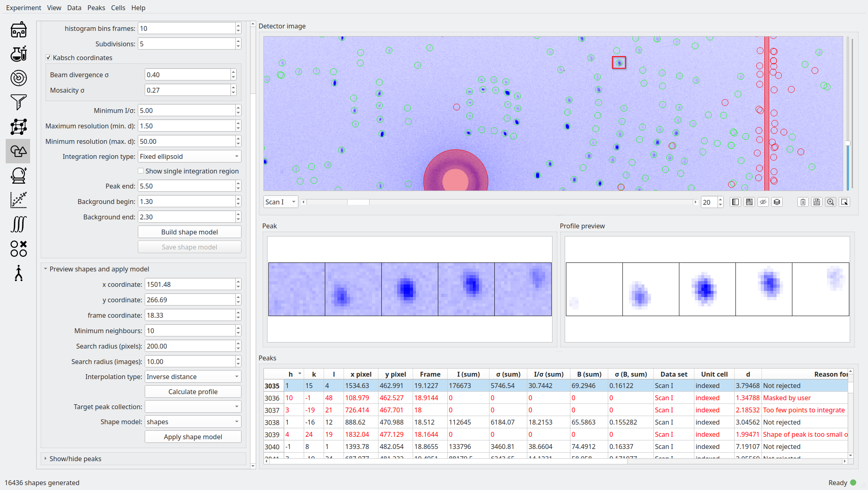Click the zoom magnifier icon under detector image
The width and height of the screenshot is (868, 490).
click(831, 202)
